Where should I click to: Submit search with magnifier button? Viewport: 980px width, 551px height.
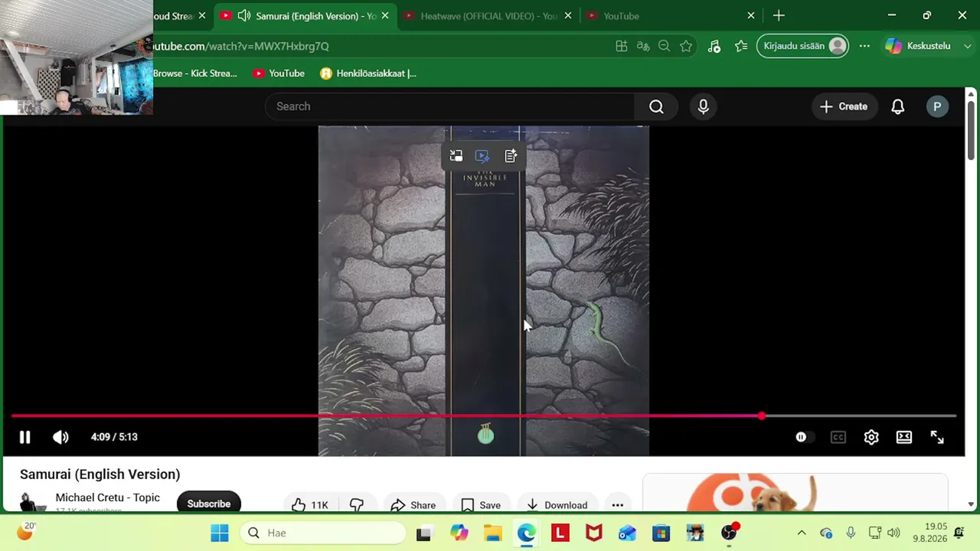click(x=656, y=106)
